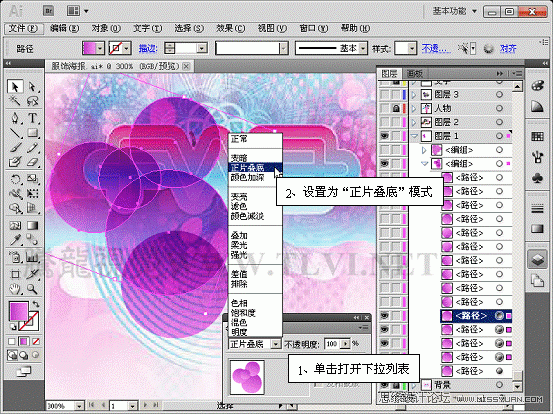
Task: Select the Direct Selection tool (white arrow)
Action: [x=32, y=86]
